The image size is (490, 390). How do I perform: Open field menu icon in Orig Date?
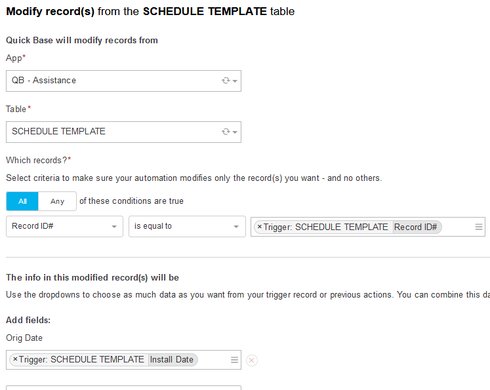point(234,360)
